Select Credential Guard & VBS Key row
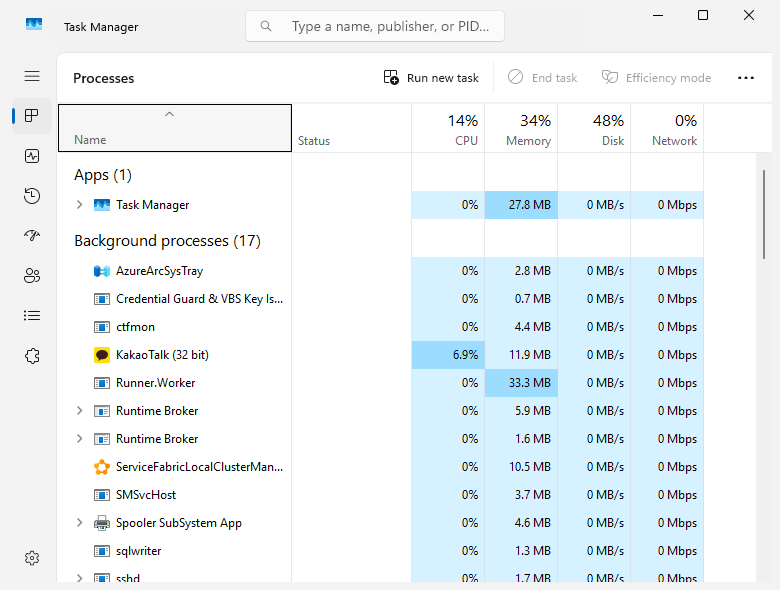The image size is (780, 590). click(381, 299)
